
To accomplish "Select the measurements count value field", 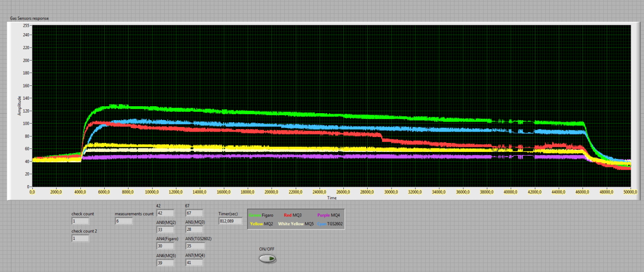I will pos(124,221).
